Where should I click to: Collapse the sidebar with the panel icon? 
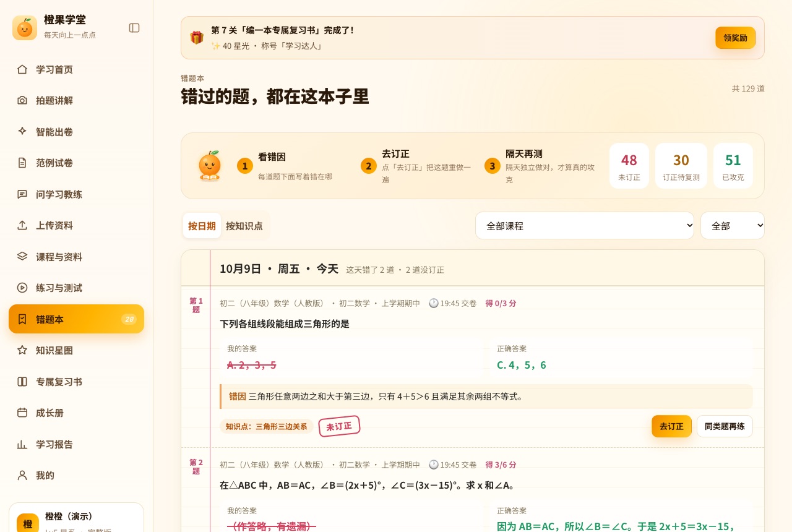134,28
